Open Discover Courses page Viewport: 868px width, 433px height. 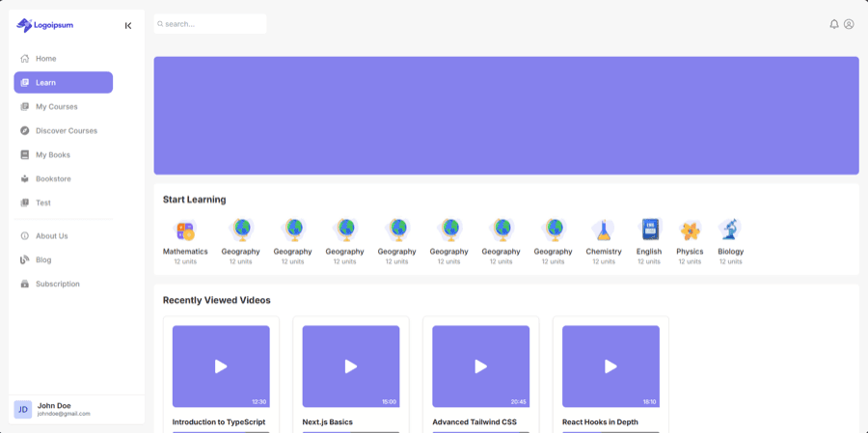[63, 131]
